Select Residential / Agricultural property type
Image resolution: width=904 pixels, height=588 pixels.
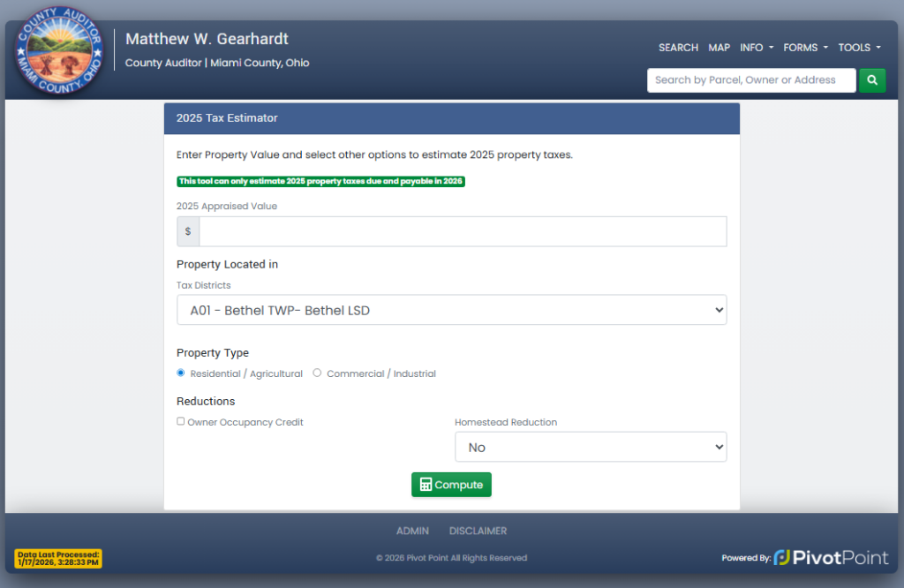click(181, 373)
